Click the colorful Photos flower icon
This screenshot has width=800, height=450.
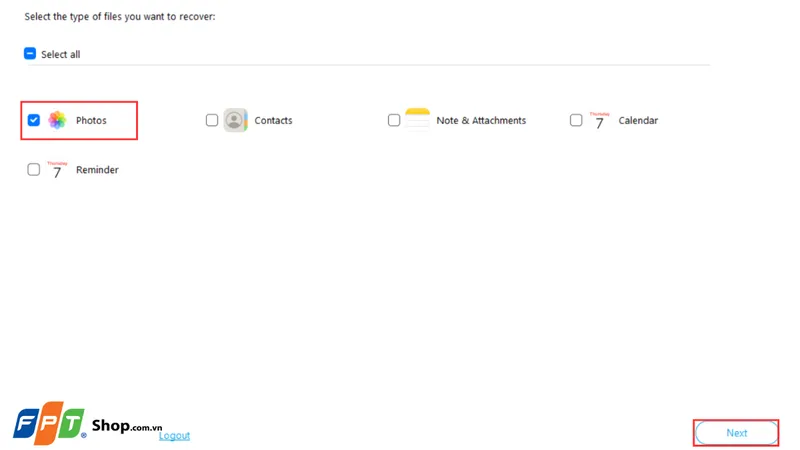coord(57,120)
